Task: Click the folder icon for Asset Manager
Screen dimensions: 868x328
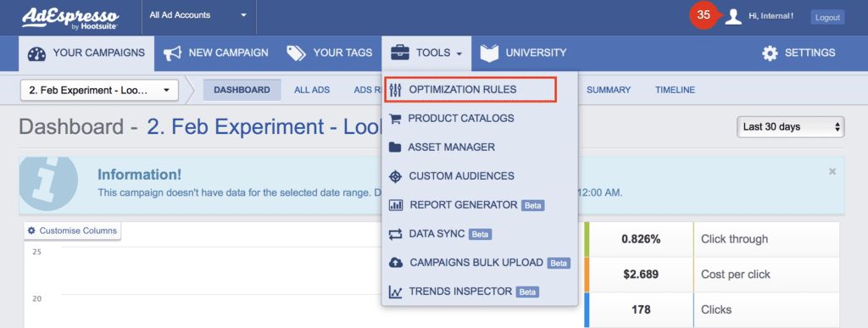Action: coord(395,147)
